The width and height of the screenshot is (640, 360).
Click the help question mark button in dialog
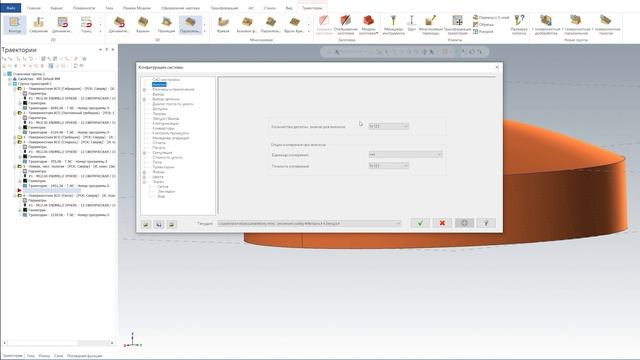(x=486, y=223)
